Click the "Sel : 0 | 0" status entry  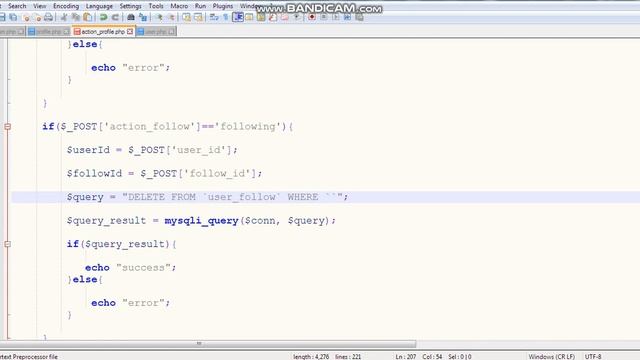(460, 357)
